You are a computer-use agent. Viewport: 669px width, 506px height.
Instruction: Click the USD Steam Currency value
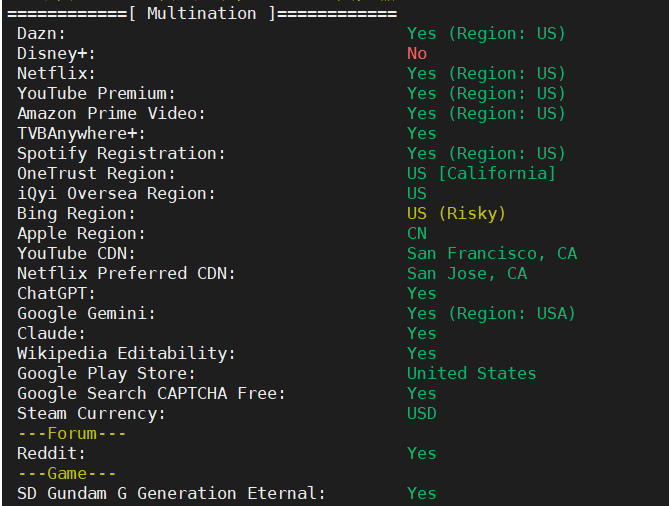421,413
